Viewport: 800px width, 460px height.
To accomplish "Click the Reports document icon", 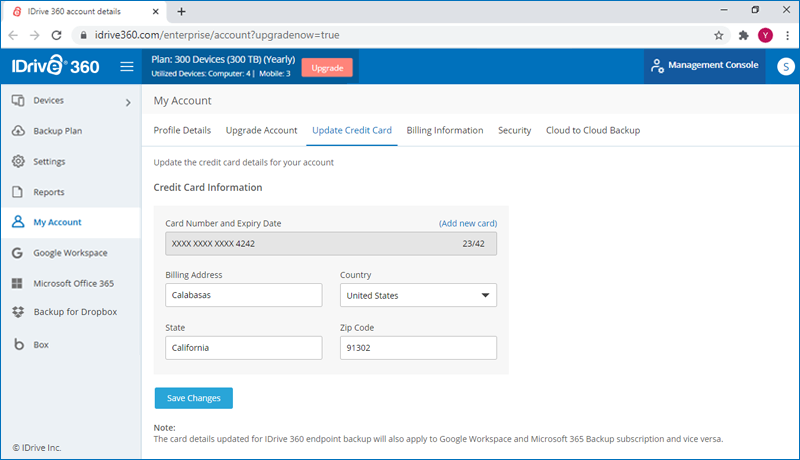I will 18,192.
